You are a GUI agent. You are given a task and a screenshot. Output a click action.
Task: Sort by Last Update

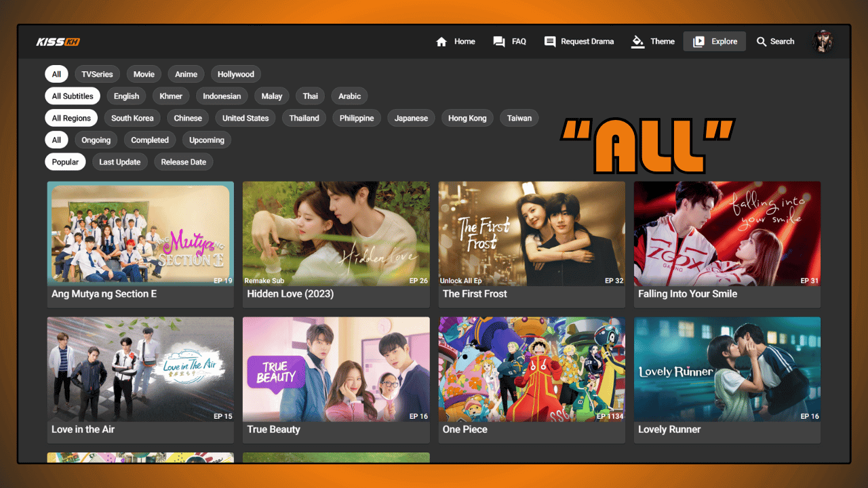click(119, 162)
